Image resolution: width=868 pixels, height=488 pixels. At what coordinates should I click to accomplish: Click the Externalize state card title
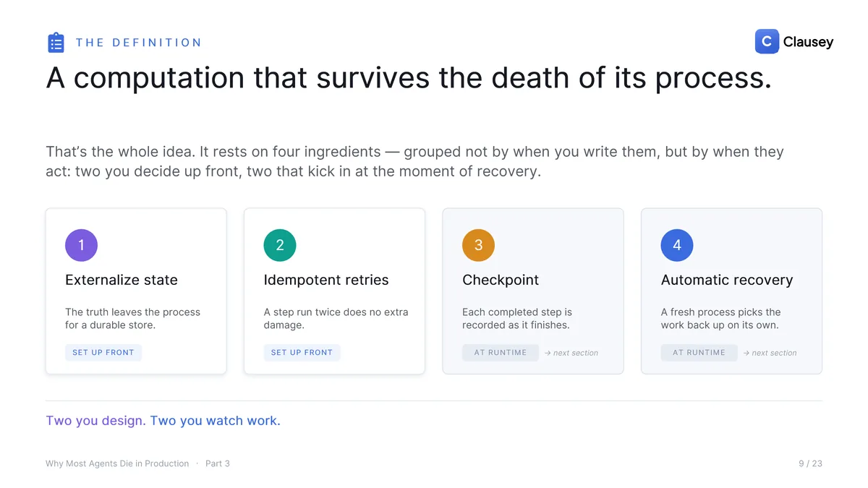(x=122, y=280)
